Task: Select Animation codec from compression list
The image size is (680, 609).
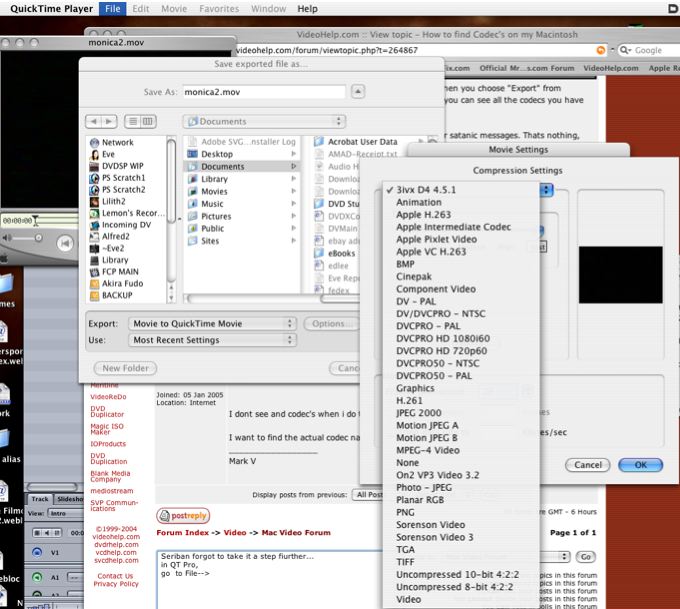Action: point(418,202)
